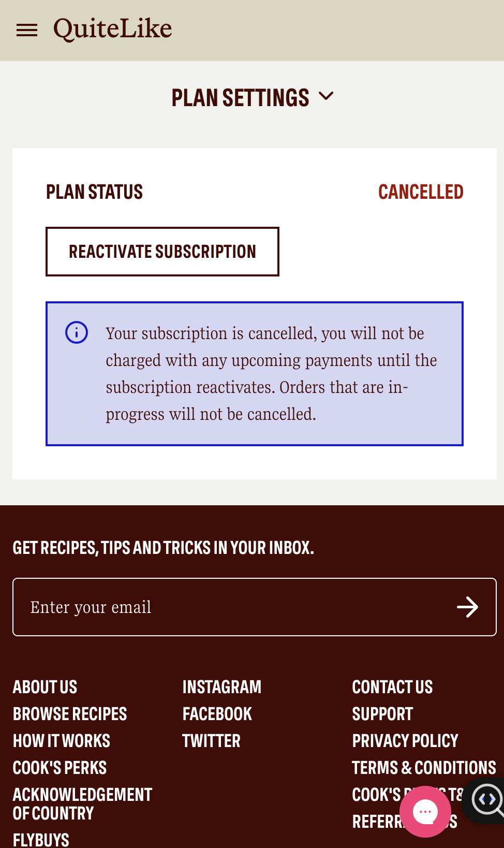Go to Contact Us
This screenshot has height=848, width=504.
coord(393,687)
